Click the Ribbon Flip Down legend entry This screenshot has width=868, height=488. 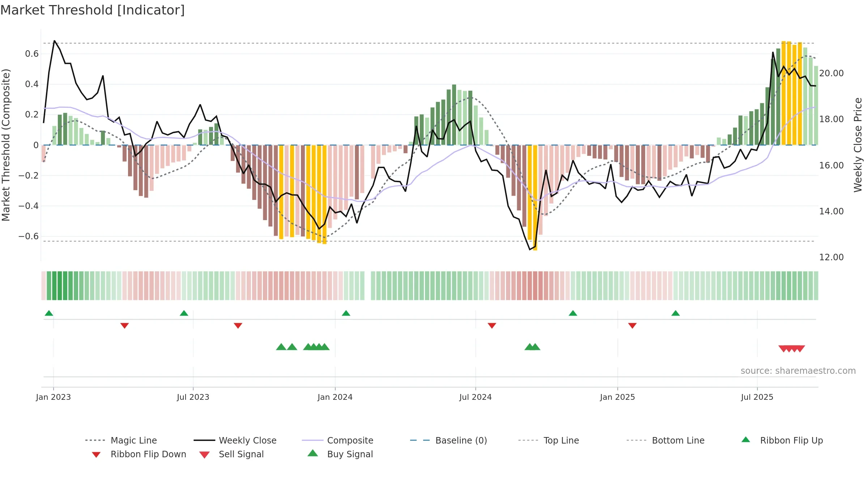coord(139,454)
